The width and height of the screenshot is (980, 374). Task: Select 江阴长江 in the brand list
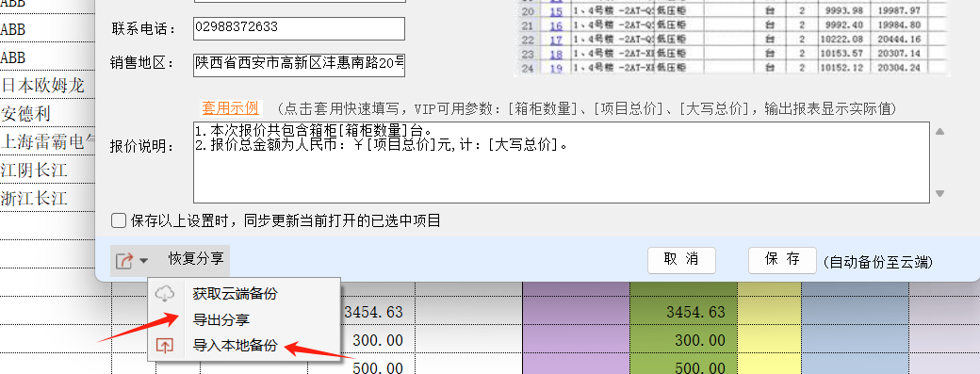[34, 170]
